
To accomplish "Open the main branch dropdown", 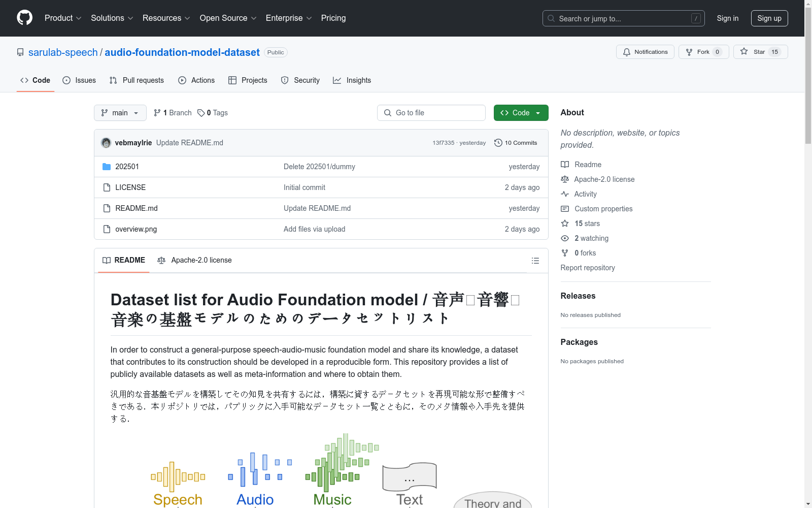I will pos(120,113).
